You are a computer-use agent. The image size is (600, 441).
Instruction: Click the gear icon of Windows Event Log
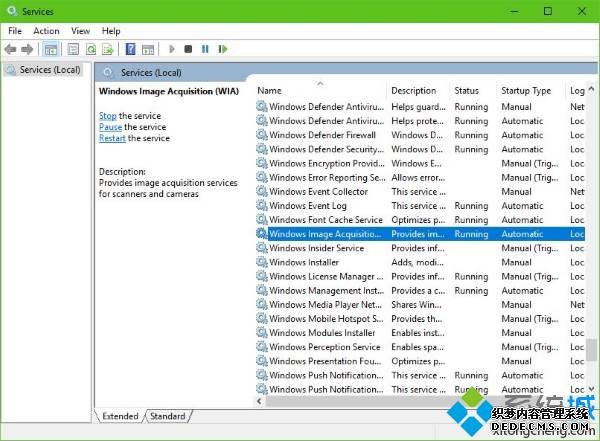(262, 206)
